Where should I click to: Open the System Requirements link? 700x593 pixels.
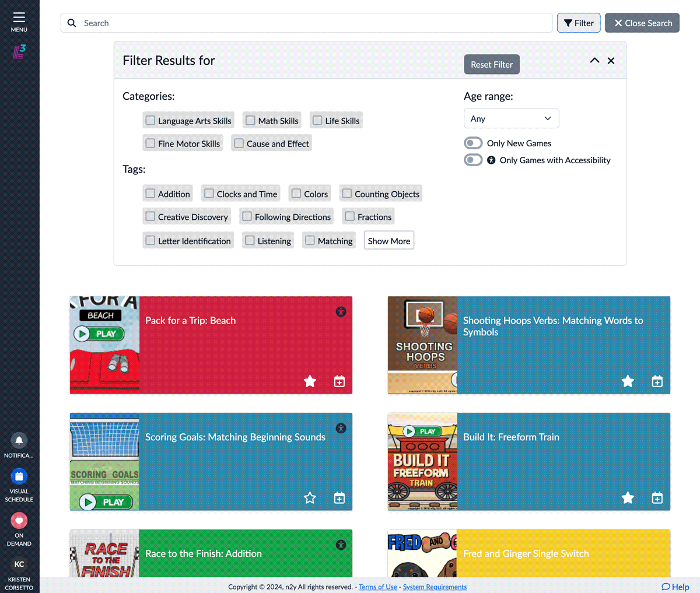pyautogui.click(x=435, y=587)
